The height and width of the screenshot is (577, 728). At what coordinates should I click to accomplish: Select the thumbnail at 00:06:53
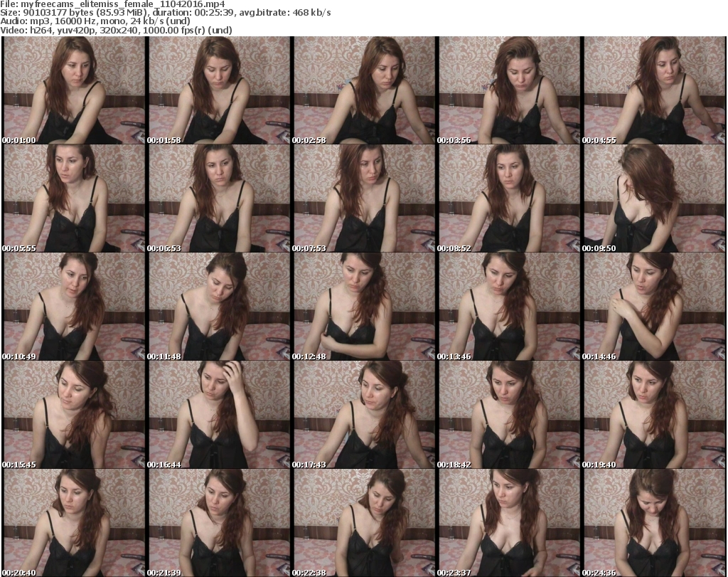coord(219,198)
